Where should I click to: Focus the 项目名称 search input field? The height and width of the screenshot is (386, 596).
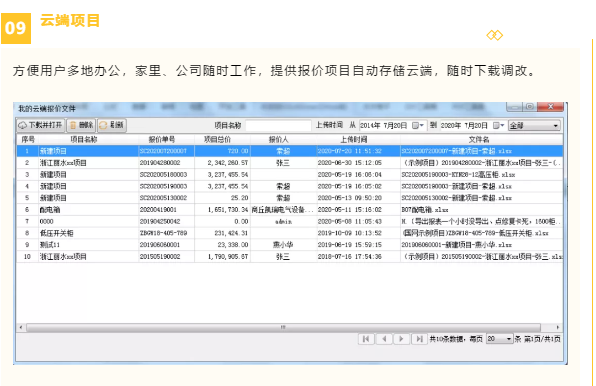[x=278, y=125]
